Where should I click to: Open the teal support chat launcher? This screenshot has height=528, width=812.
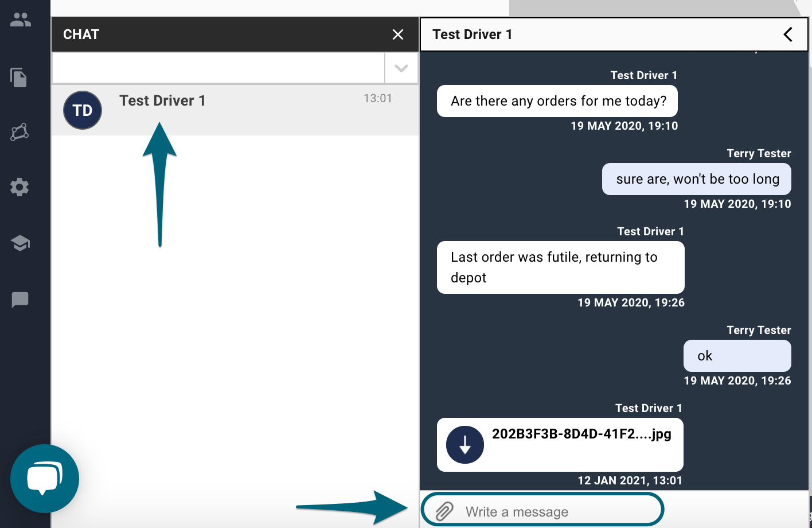click(x=45, y=479)
